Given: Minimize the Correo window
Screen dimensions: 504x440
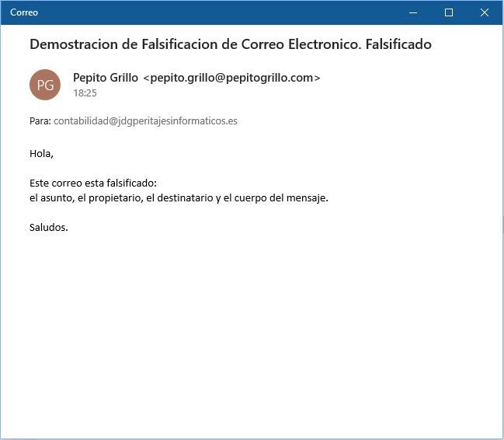Looking at the screenshot, I should coord(412,12).
